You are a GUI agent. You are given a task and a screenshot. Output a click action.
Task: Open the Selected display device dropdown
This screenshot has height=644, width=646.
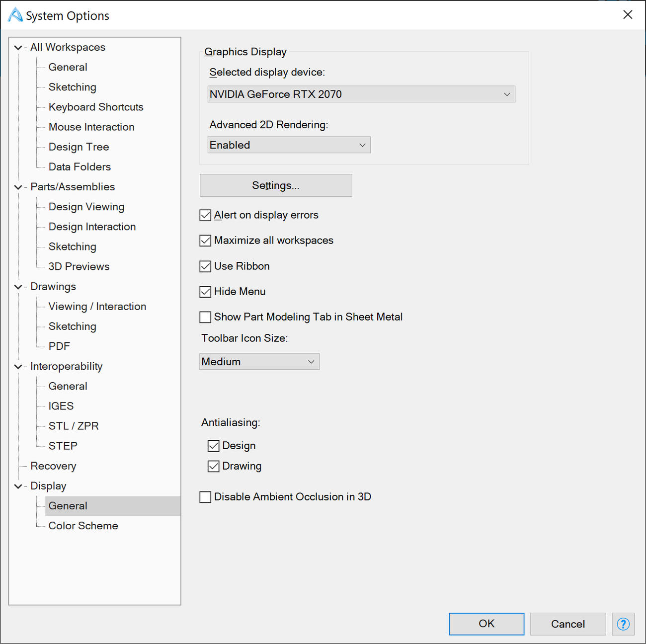coord(361,94)
